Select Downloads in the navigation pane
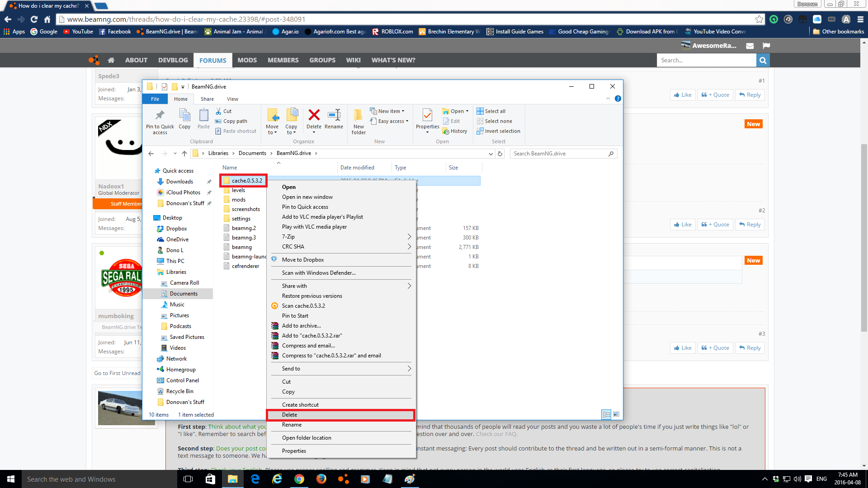Screen dimensions: 868x488 [179, 182]
